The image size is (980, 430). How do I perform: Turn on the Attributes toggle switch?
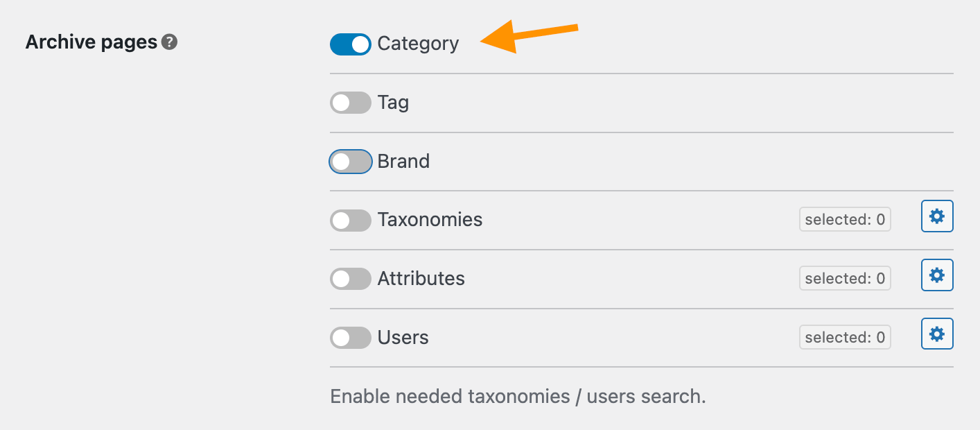pos(351,279)
